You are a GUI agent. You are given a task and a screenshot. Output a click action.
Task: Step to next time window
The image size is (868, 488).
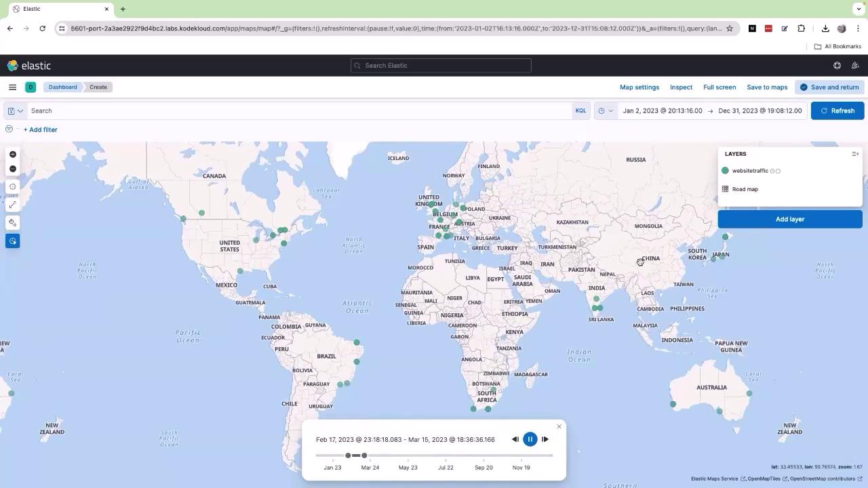545,439
